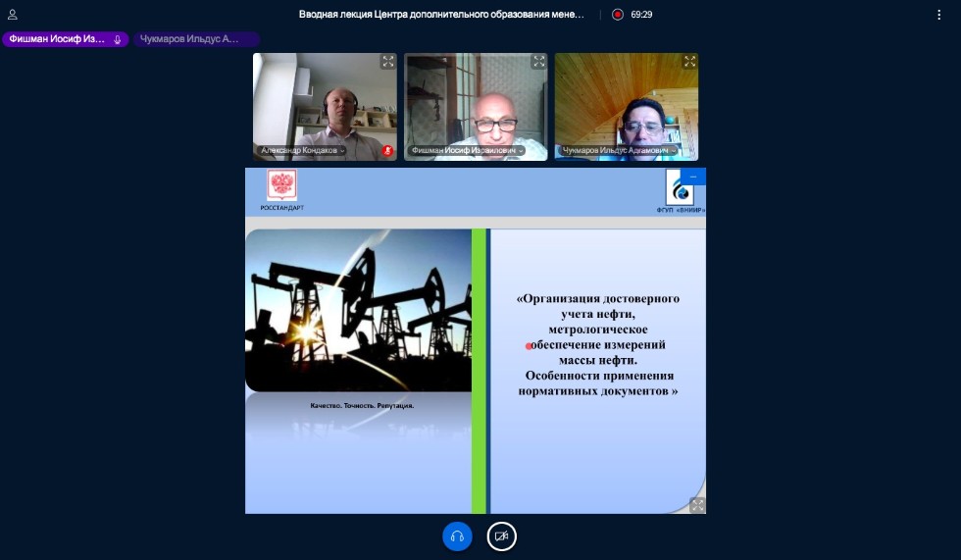Fullscreen Фишман Иосиф Израилович's webcam video
The image size is (961, 560).
pyautogui.click(x=538, y=62)
